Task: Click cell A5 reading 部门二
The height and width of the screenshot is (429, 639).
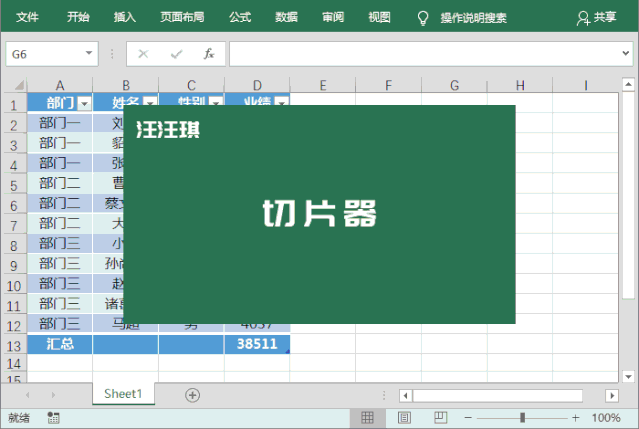Action: pos(60,183)
